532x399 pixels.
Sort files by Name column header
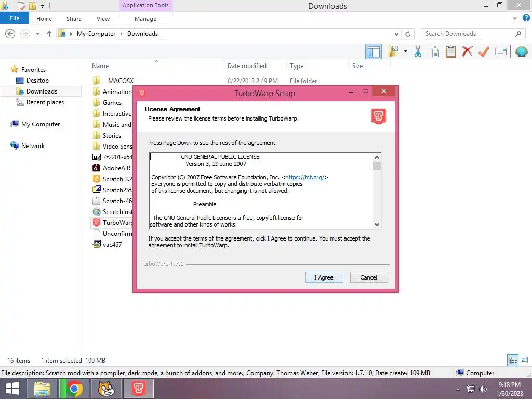click(100, 66)
